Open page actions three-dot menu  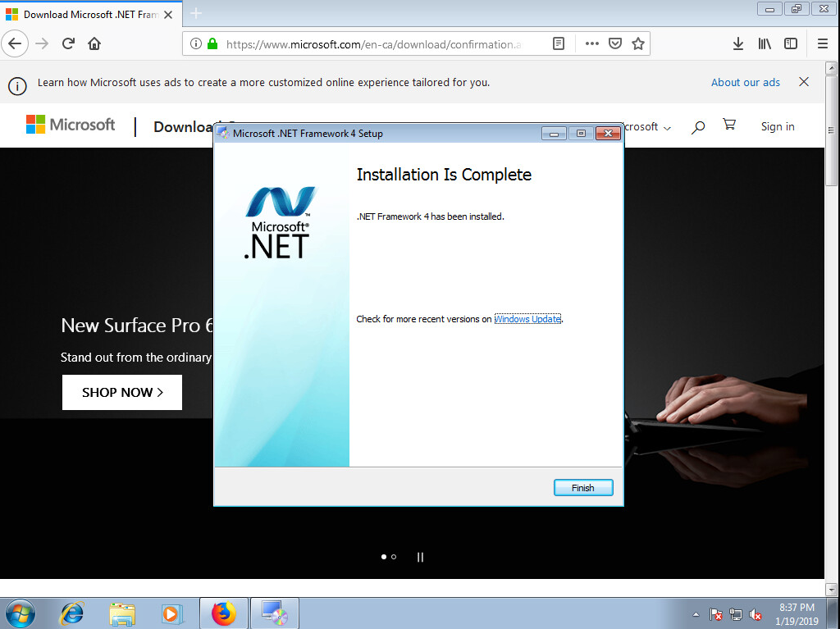click(x=591, y=44)
